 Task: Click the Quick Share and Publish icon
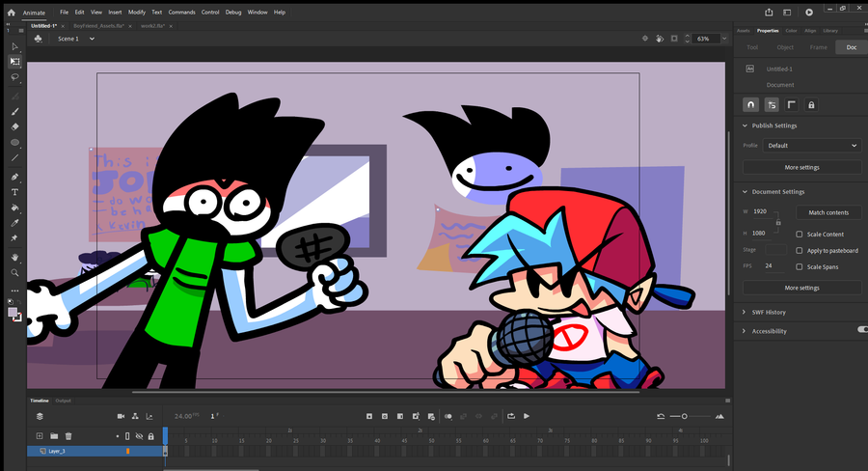pos(769,13)
